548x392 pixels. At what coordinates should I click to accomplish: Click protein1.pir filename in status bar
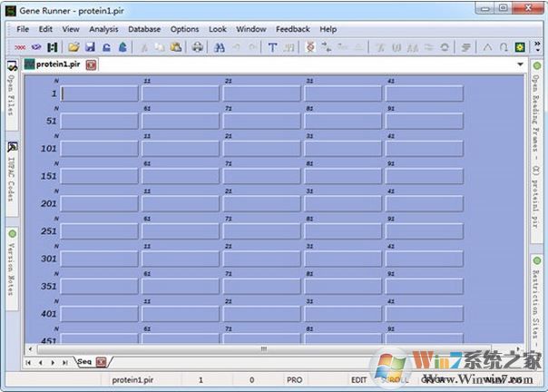pyautogui.click(x=132, y=380)
